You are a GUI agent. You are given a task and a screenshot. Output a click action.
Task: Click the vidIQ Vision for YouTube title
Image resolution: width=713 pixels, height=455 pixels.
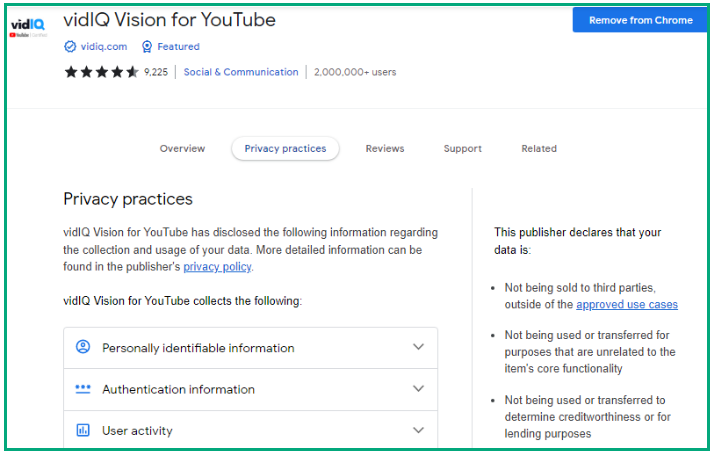[x=170, y=20]
